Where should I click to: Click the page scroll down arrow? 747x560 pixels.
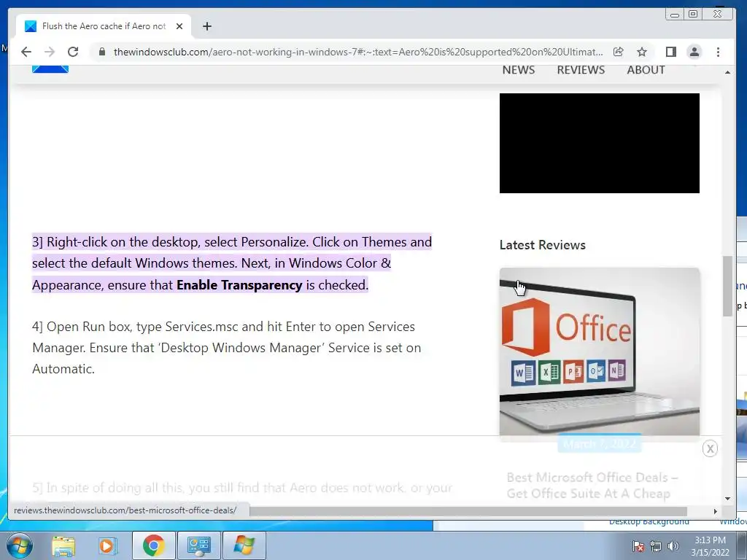(727, 499)
